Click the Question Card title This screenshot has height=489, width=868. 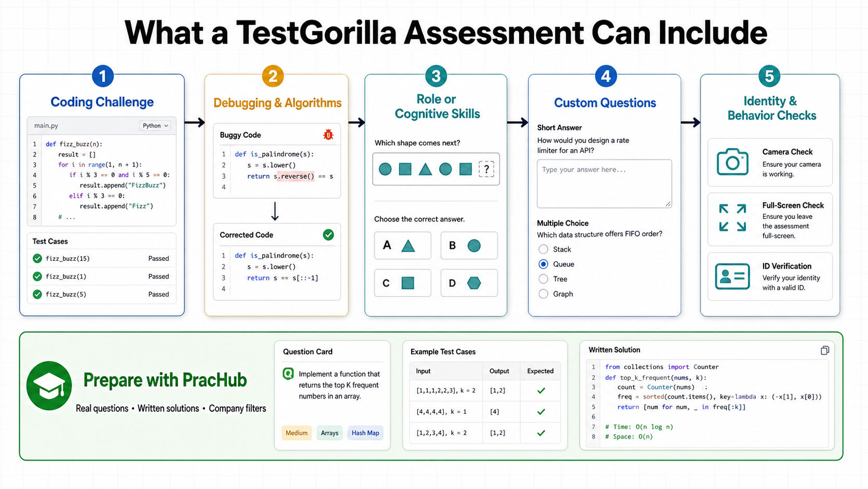[x=307, y=352]
